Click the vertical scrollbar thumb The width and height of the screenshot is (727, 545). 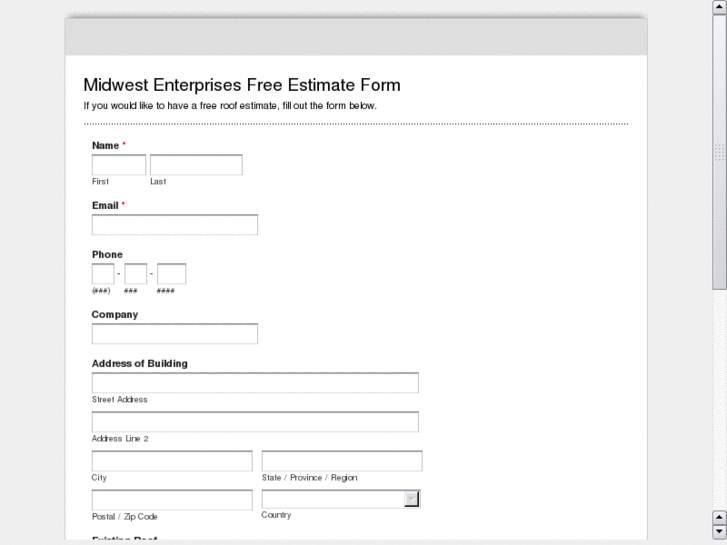[719, 150]
